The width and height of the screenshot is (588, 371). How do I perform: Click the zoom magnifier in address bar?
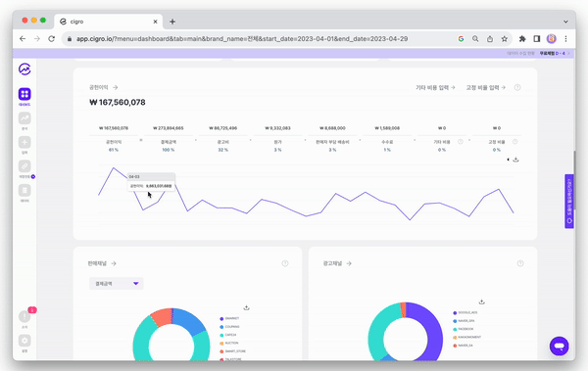point(475,38)
